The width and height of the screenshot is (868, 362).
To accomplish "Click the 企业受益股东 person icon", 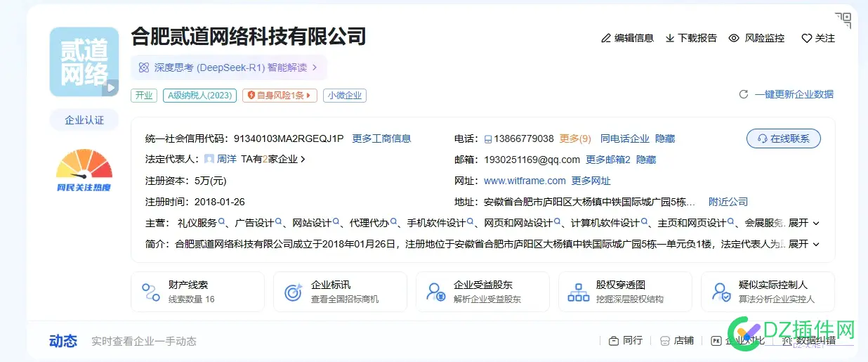I will [436, 292].
